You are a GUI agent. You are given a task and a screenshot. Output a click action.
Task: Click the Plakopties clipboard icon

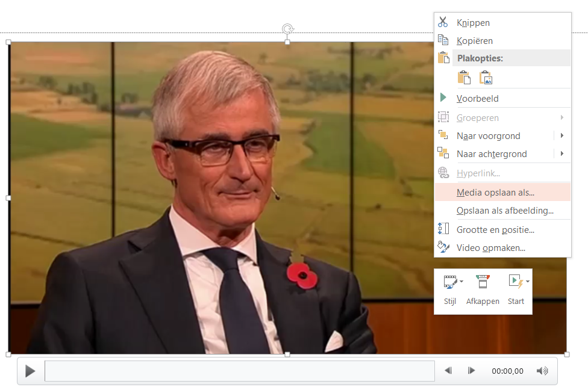click(x=443, y=58)
